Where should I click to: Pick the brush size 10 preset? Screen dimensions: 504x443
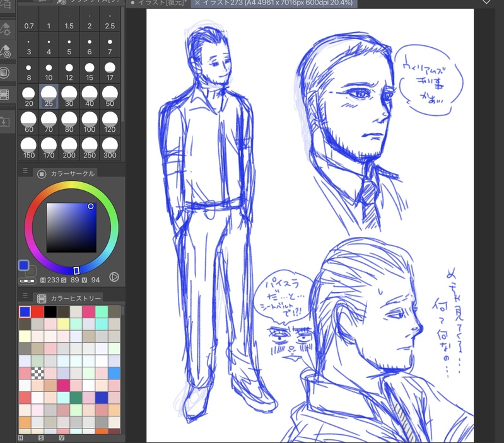click(49, 71)
